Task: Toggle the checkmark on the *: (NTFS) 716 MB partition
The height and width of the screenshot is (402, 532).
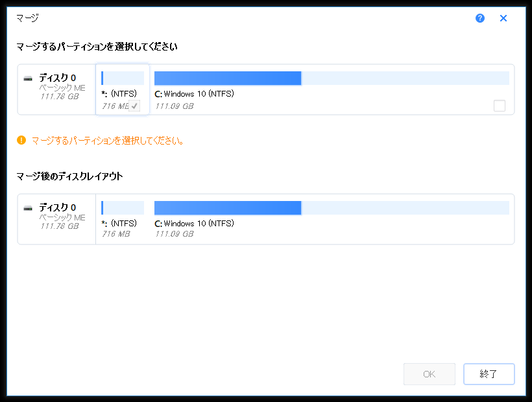Action: pos(134,106)
